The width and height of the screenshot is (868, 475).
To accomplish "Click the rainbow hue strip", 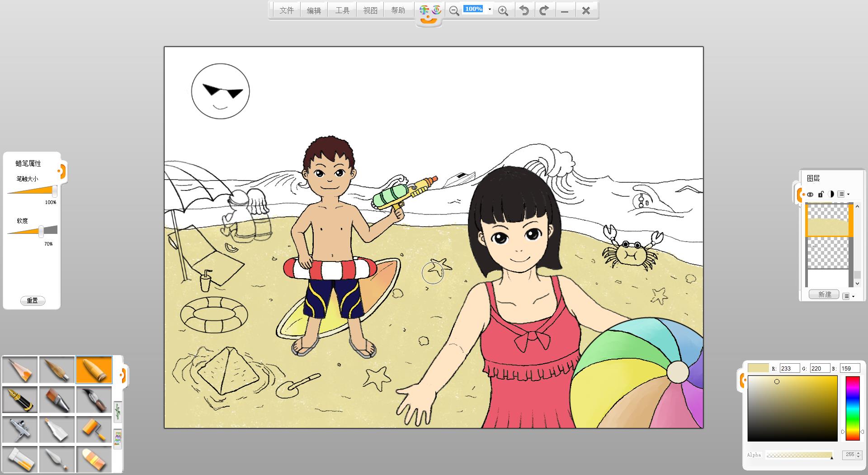I will pos(852,408).
